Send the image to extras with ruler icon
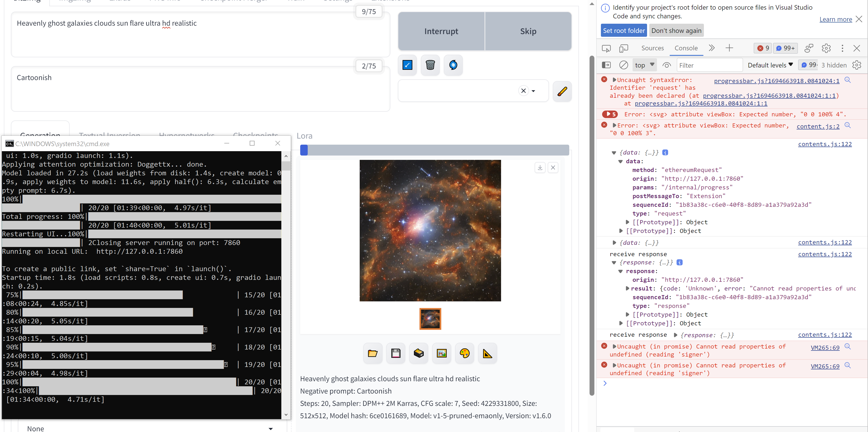The image size is (868, 432). [487, 353]
